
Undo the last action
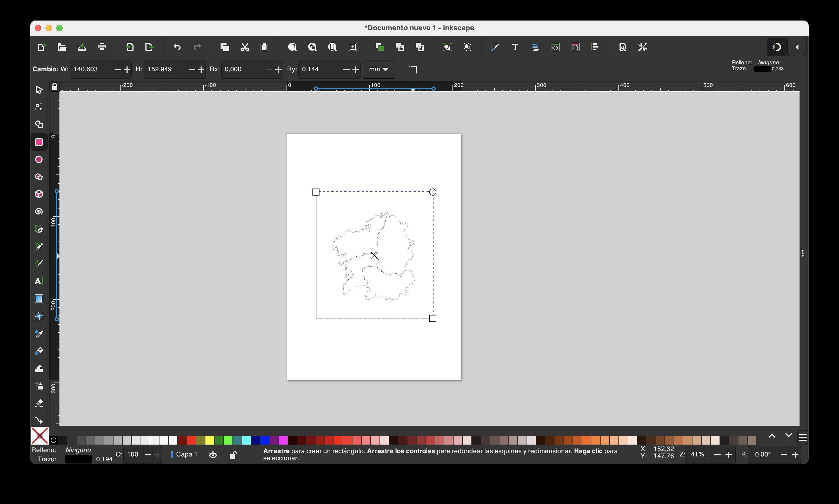[x=177, y=47]
